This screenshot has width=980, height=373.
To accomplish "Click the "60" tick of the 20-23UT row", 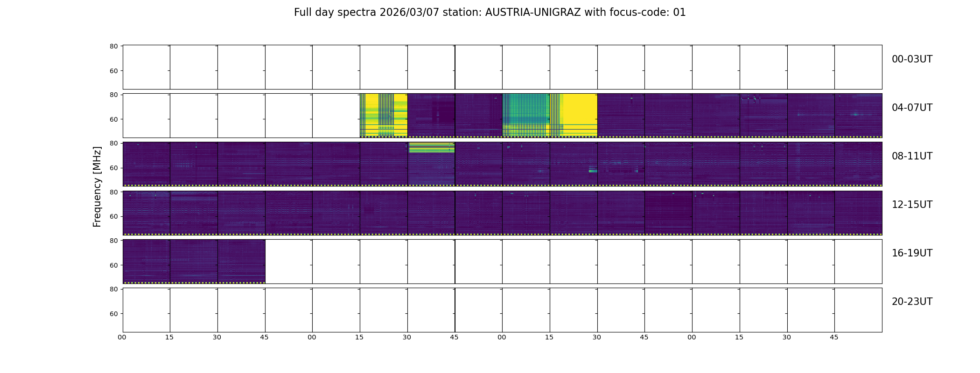I will [113, 314].
